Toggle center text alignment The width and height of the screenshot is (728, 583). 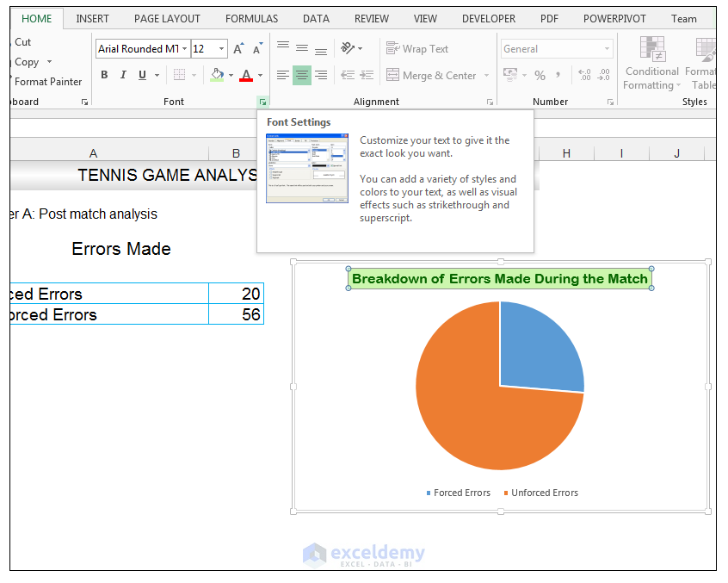(x=302, y=75)
